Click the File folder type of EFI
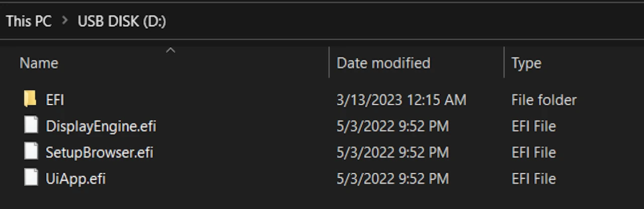This screenshot has width=644, height=209. (543, 100)
